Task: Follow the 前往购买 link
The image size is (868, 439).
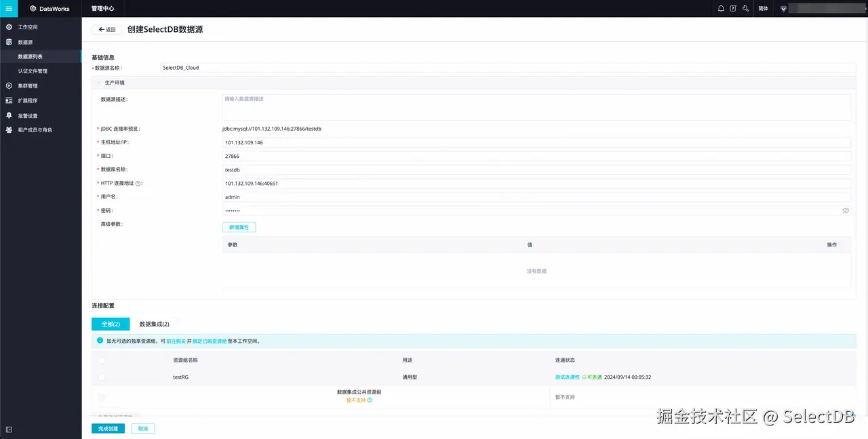Action: [x=176, y=341]
